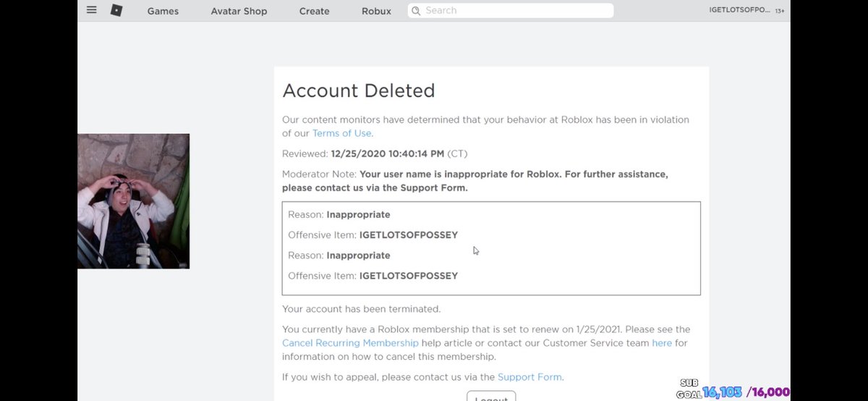
Task: Follow the 'here' customer service link
Action: point(662,342)
